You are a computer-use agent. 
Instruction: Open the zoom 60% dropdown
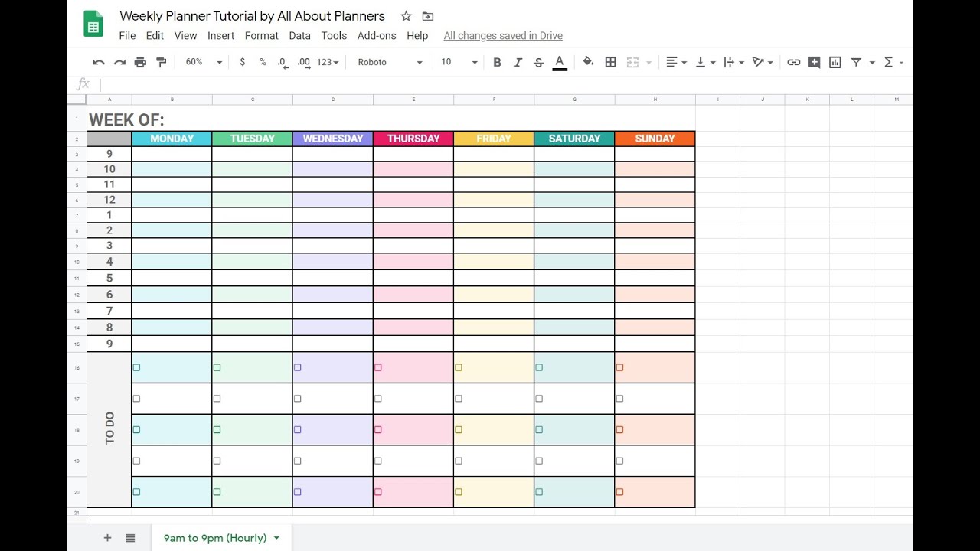pos(204,62)
